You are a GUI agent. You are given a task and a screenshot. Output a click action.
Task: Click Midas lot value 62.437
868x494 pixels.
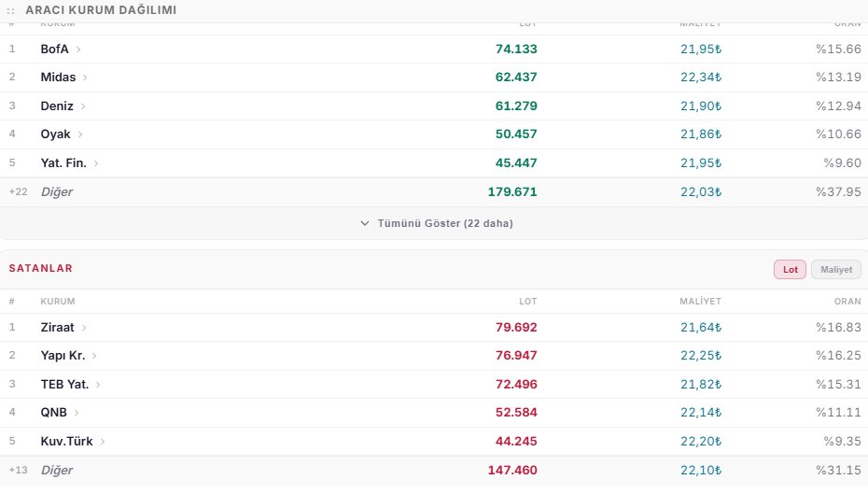[x=516, y=77]
